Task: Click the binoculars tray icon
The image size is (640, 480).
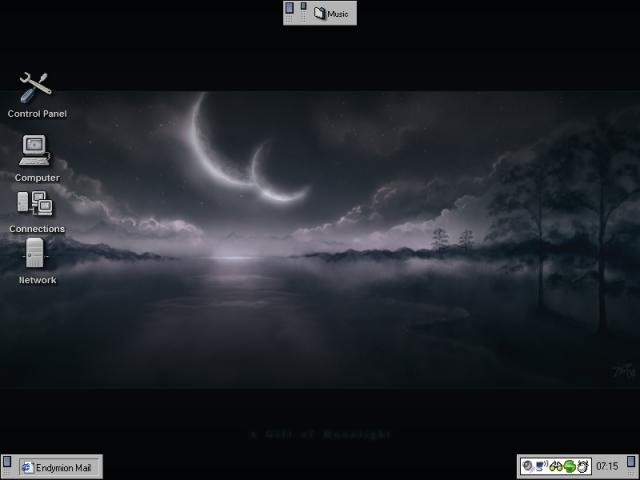Action: click(556, 466)
